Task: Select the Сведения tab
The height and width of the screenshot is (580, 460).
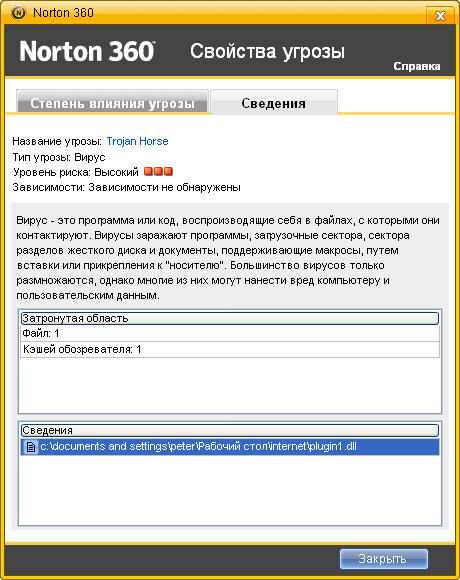Action: click(x=274, y=103)
